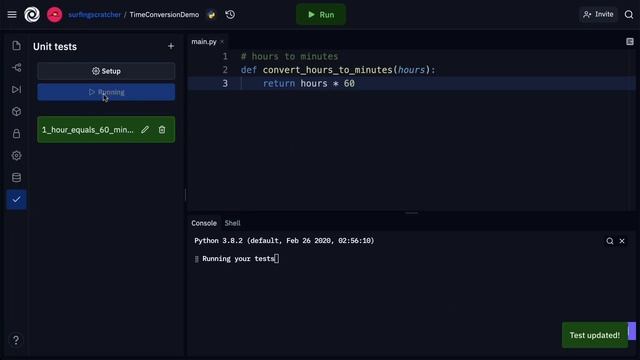Toggle editor layout icon at top right
640x360 pixels.
[x=630, y=42]
